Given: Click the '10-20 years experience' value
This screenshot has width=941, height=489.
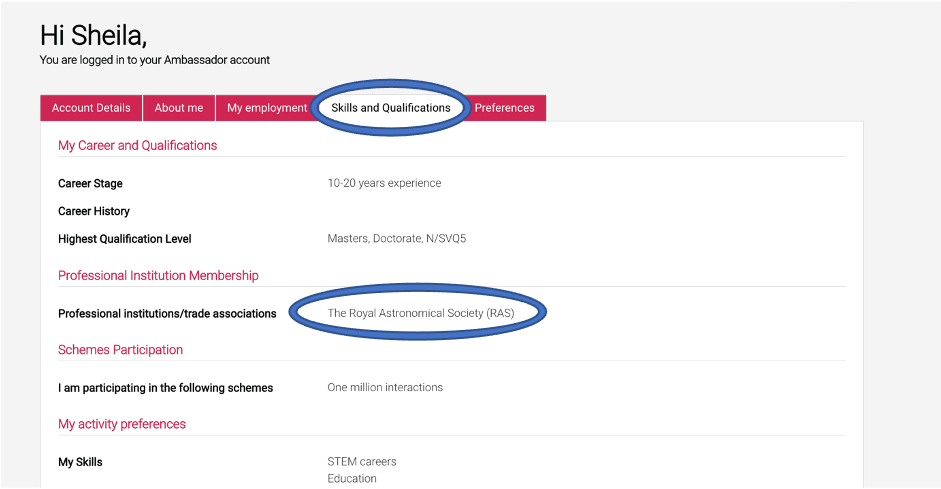Looking at the screenshot, I should [384, 183].
